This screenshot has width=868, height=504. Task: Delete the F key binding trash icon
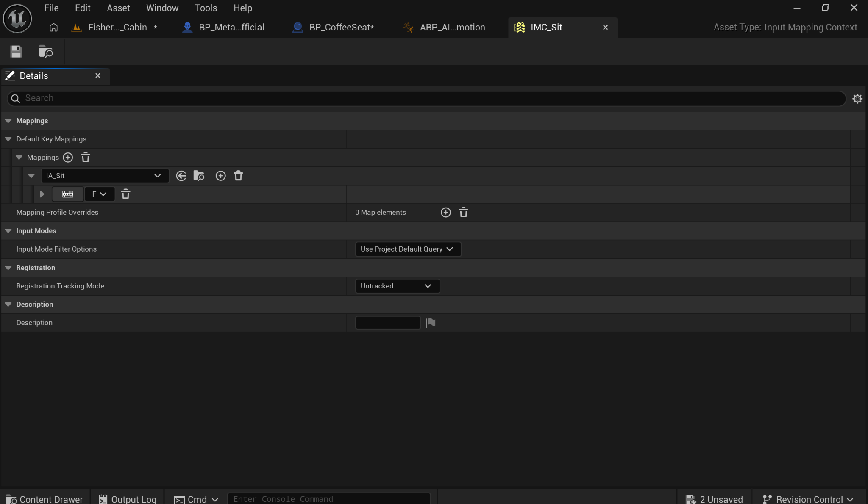[125, 194]
